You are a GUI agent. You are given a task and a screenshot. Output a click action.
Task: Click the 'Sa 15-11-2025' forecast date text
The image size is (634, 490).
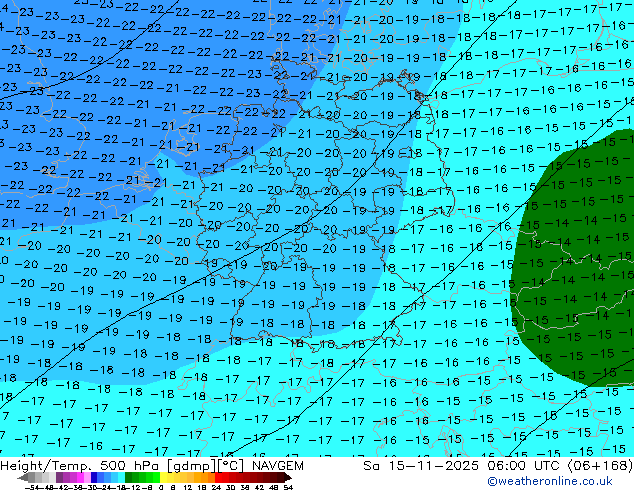pyautogui.click(x=421, y=466)
